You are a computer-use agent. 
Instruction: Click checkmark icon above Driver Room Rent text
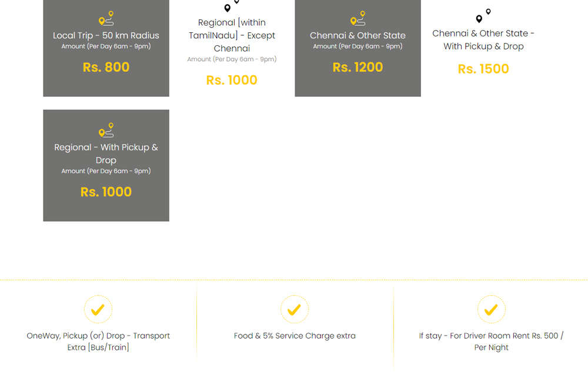click(x=491, y=309)
